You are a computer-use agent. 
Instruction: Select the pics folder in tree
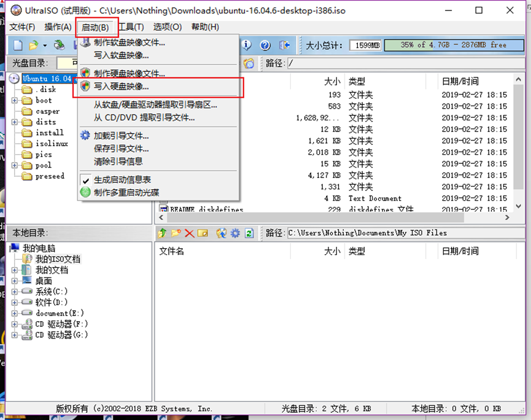(44, 155)
